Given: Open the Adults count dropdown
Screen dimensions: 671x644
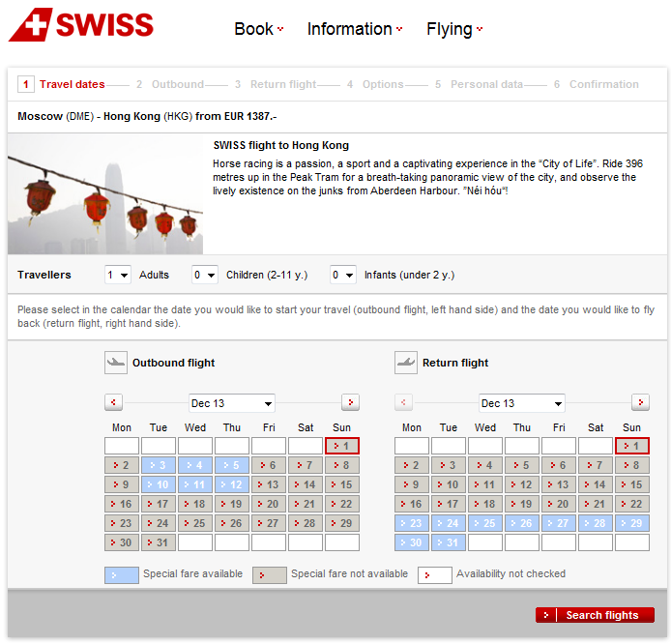Looking at the screenshot, I should click(117, 275).
